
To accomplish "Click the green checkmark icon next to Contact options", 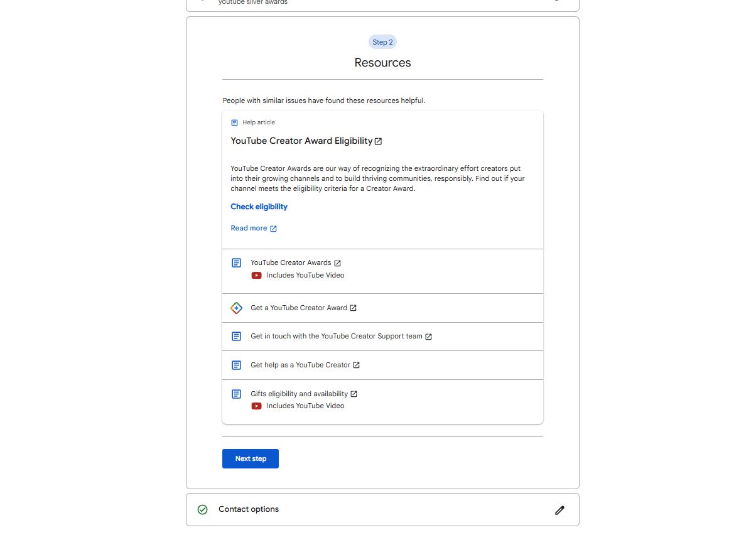I will [x=202, y=510].
